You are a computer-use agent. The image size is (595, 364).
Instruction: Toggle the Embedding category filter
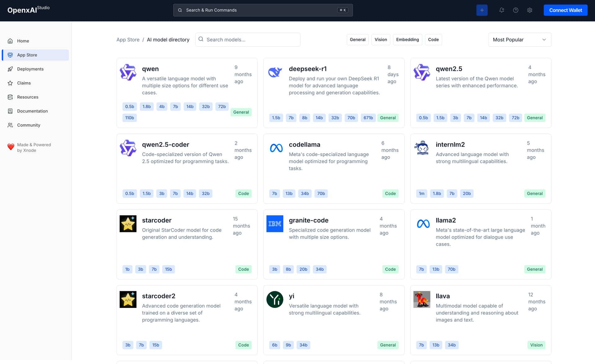pyautogui.click(x=407, y=40)
